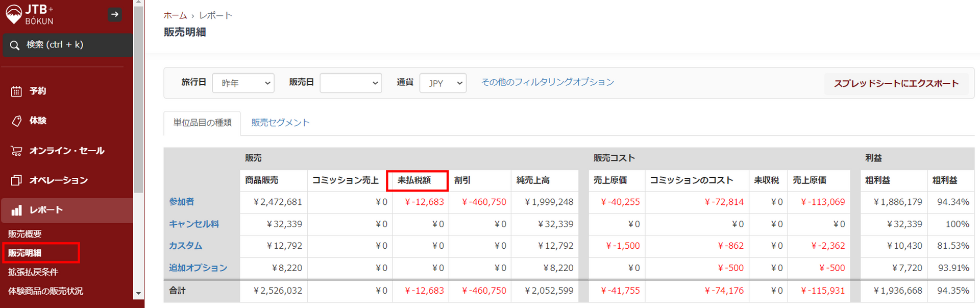Change the 通貨 JPY dropdown
This screenshot has width=980, height=308.
click(443, 83)
